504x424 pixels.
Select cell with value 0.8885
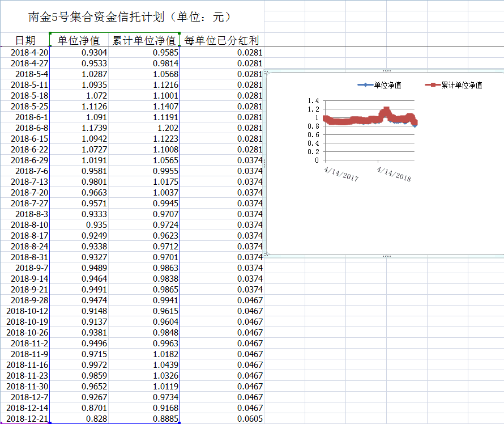[x=144, y=419]
